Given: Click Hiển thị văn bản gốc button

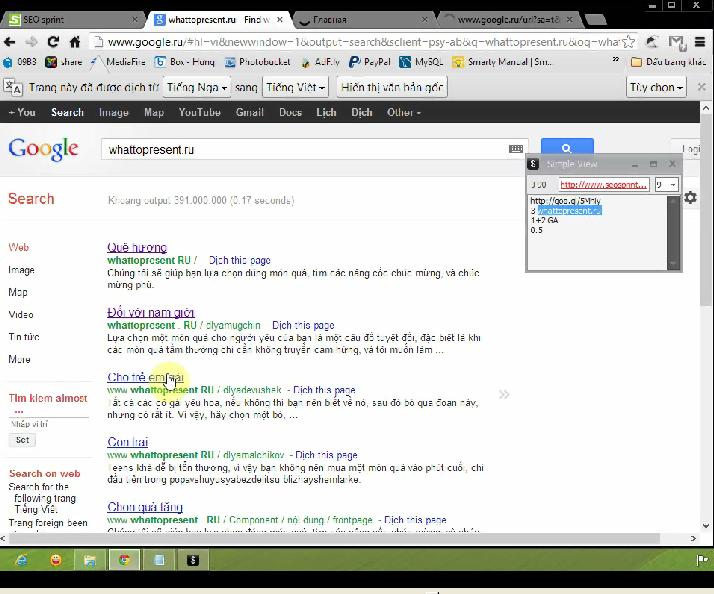Looking at the screenshot, I should pyautogui.click(x=392, y=87).
